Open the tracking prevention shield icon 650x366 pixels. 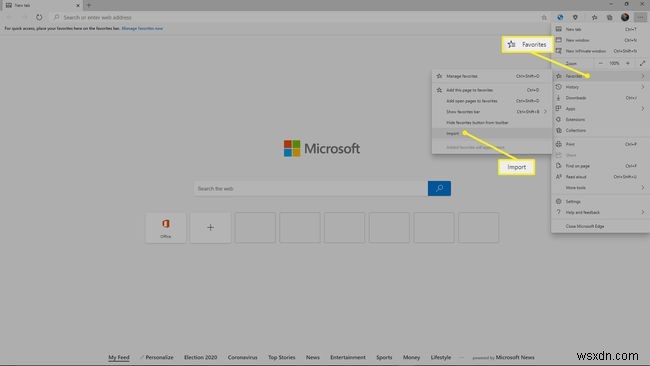pos(575,17)
